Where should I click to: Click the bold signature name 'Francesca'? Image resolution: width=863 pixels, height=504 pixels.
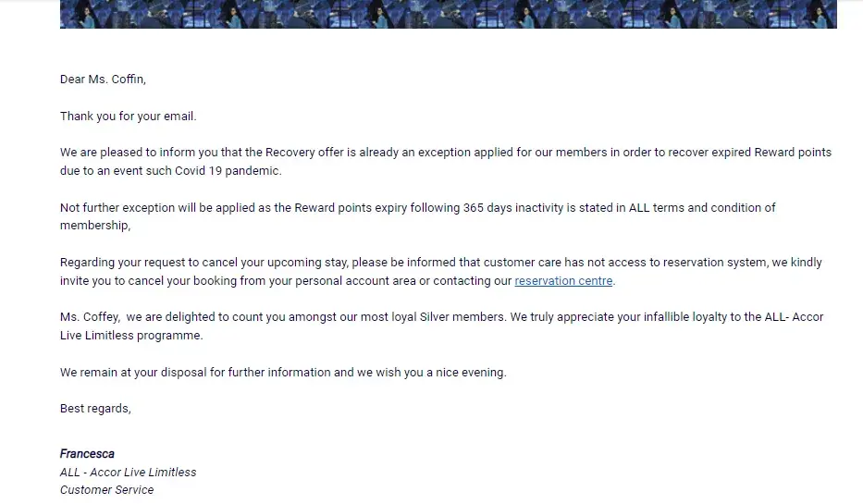click(87, 454)
